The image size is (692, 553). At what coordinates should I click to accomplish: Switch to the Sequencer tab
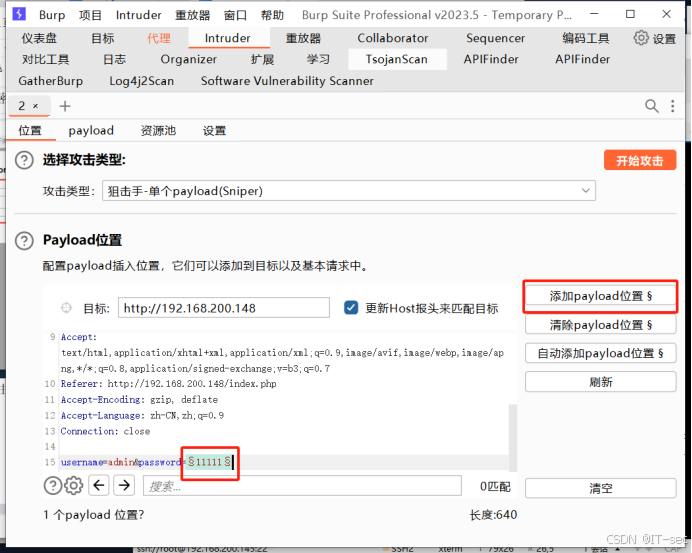[495, 38]
